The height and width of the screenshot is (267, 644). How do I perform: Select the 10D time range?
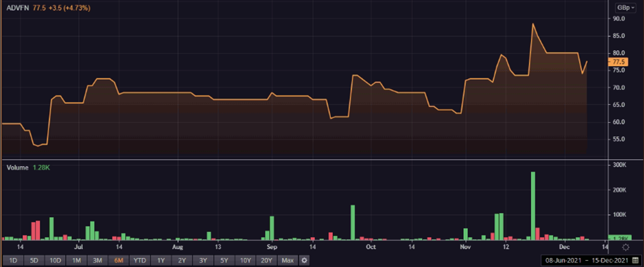coord(55,260)
